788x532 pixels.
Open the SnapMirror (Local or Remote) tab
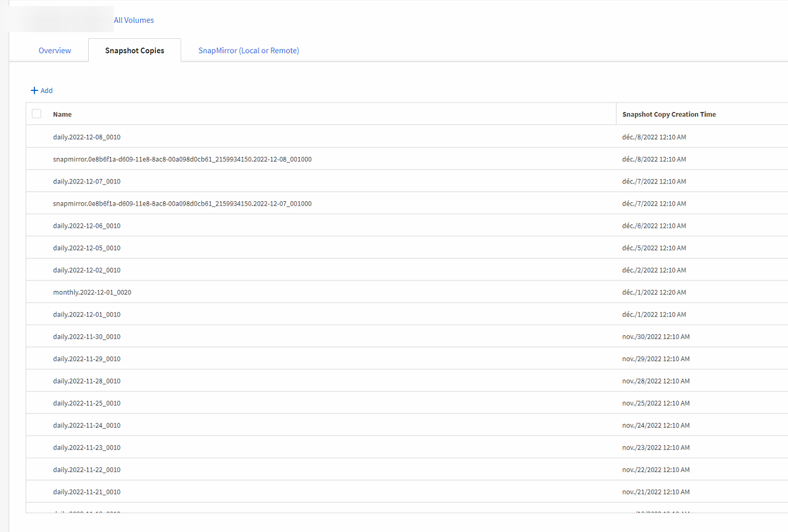click(x=248, y=50)
